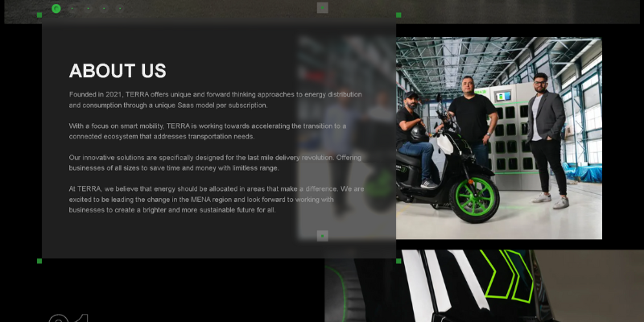The width and height of the screenshot is (644, 322).
Task: Click the paragraph starting 'Founded in 2021, TERRA'
Action: (x=215, y=100)
